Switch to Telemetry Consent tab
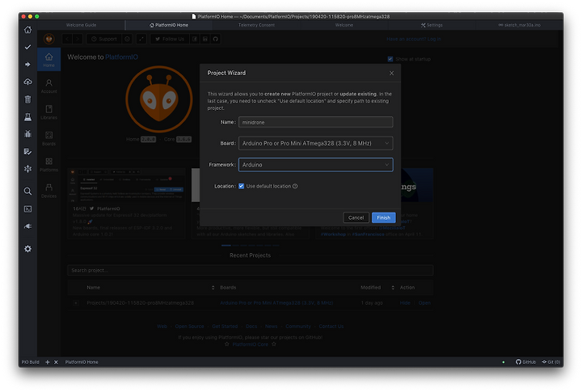 [256, 25]
